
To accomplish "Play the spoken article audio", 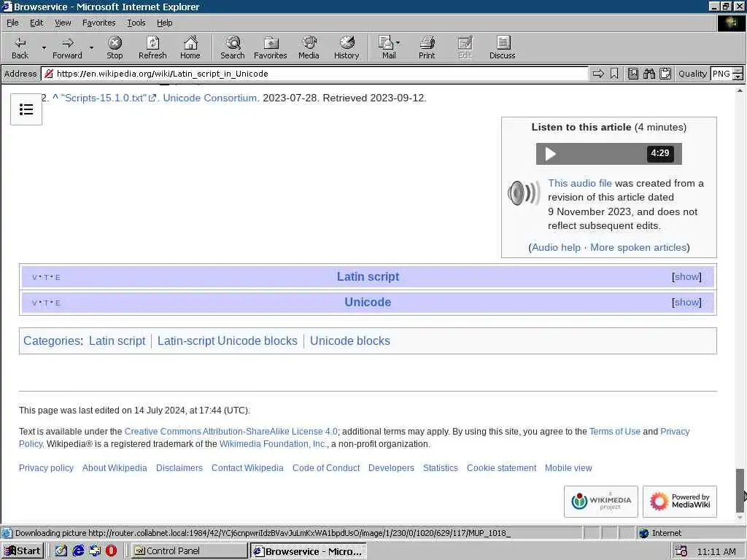I will click(550, 154).
